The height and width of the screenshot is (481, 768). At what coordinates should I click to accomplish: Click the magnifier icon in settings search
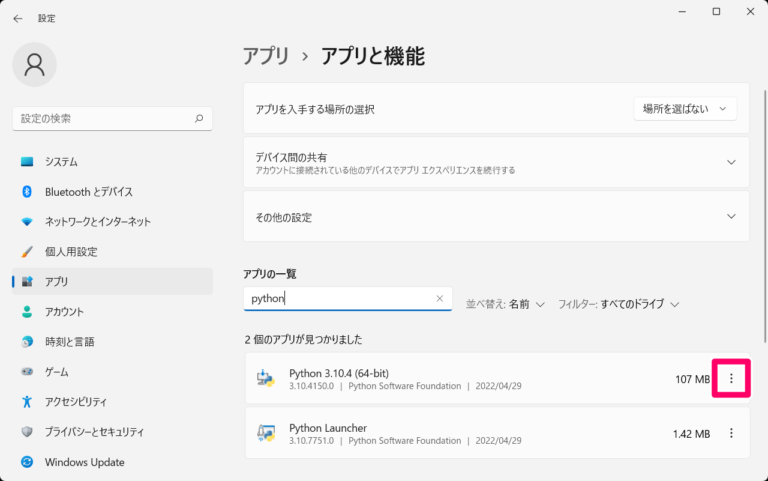199,118
